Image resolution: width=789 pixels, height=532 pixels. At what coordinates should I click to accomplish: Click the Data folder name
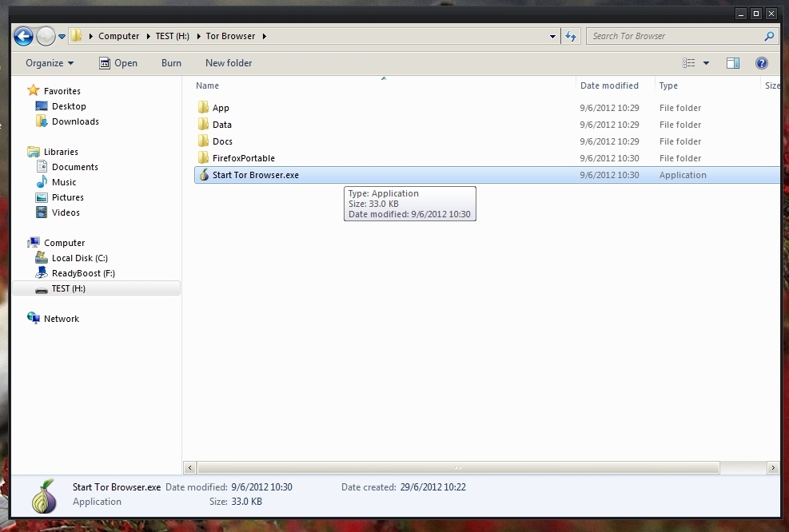click(222, 125)
